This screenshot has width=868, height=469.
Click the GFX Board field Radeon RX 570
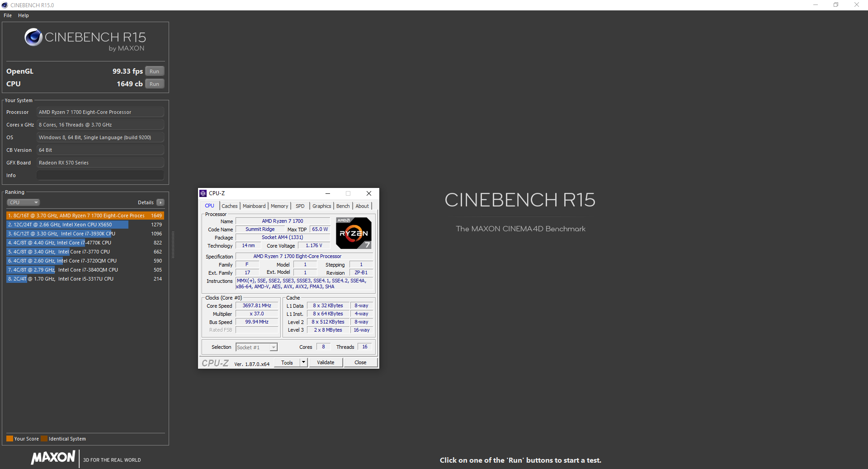[100, 163]
